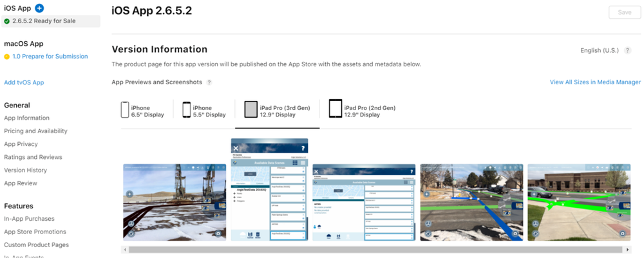Open App Store Promotions

tap(35, 232)
